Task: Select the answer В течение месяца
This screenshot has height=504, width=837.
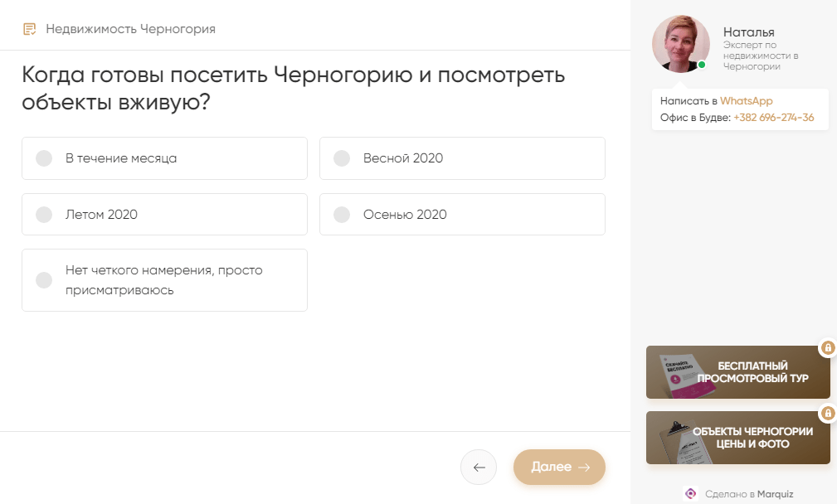Action: point(164,157)
